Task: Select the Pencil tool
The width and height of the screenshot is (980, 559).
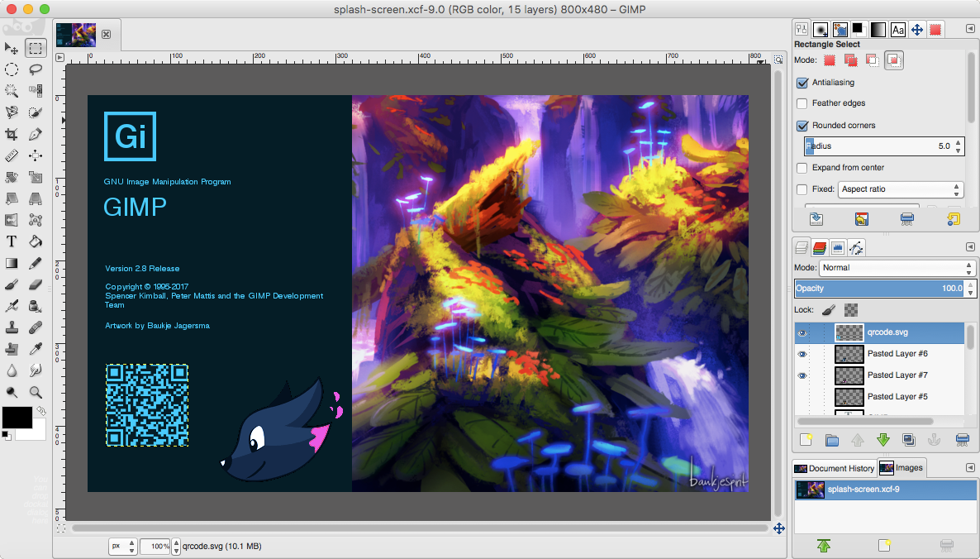Action: coord(36,263)
